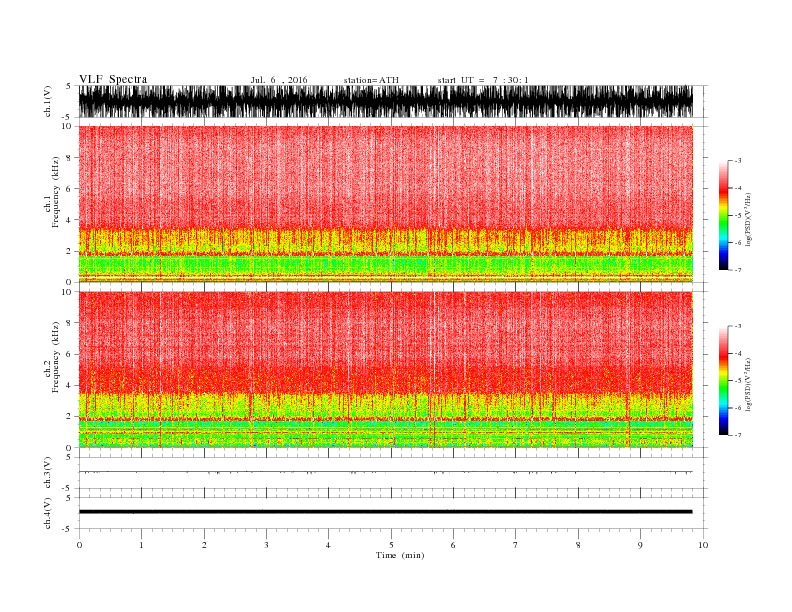
Task: Click the ch.1 spectrogram color bar
Action: 723,215
